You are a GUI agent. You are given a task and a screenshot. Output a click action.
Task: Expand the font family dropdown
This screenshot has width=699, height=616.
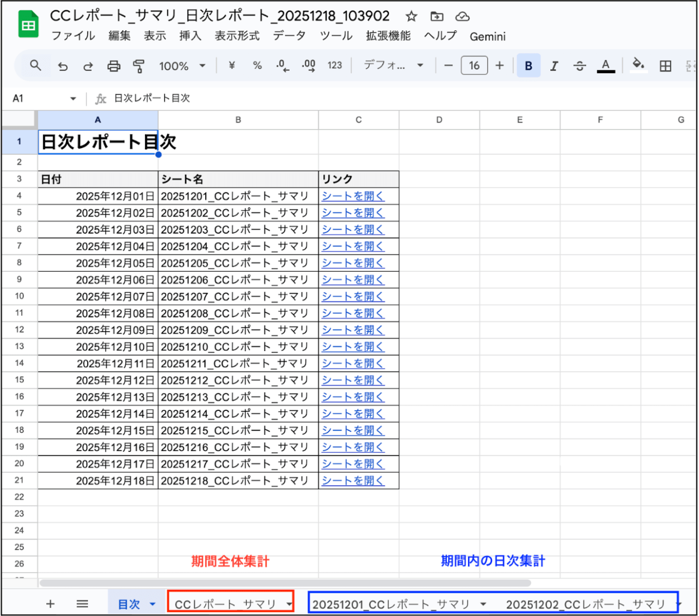(x=393, y=65)
